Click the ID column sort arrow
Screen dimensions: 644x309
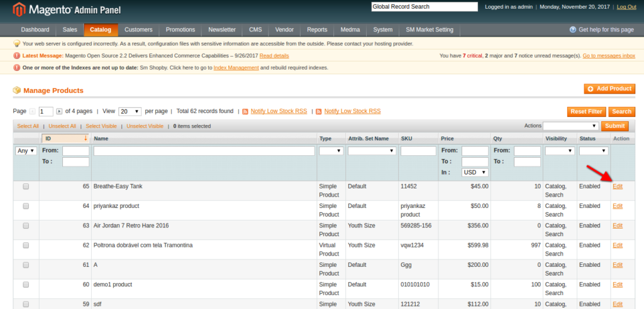(86, 139)
